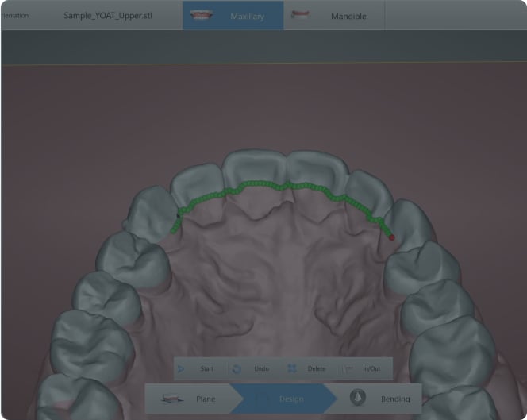
Task: Click the Start arrow icon
Action: pos(181,368)
